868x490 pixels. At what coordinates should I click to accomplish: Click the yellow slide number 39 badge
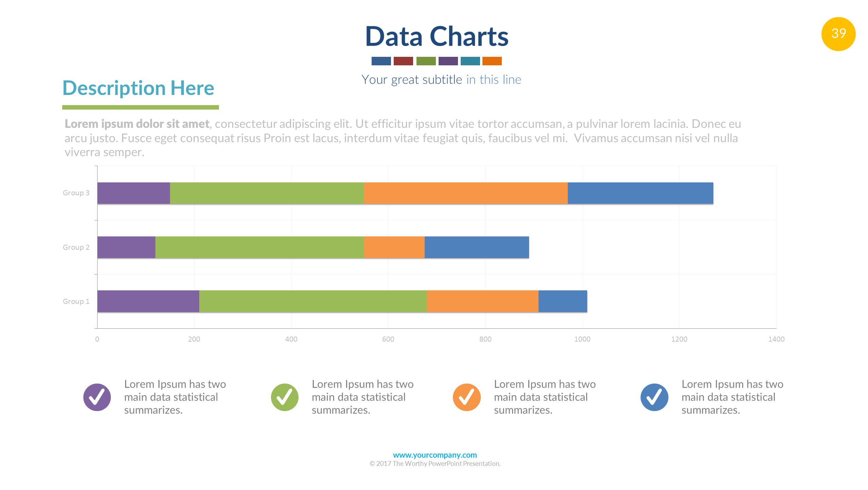point(838,34)
